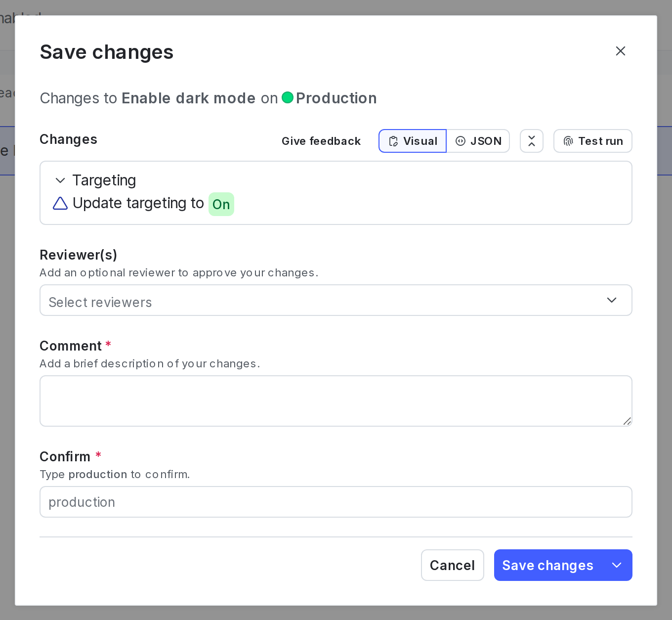Click the Cancel button
Viewport: 672px width, 620px height.
(x=452, y=565)
